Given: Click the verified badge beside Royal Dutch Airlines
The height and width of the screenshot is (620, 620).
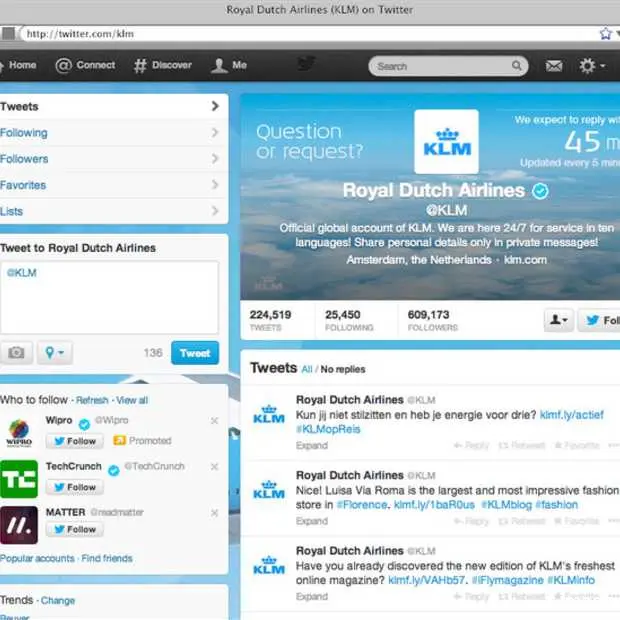Looking at the screenshot, I should pyautogui.click(x=540, y=191).
